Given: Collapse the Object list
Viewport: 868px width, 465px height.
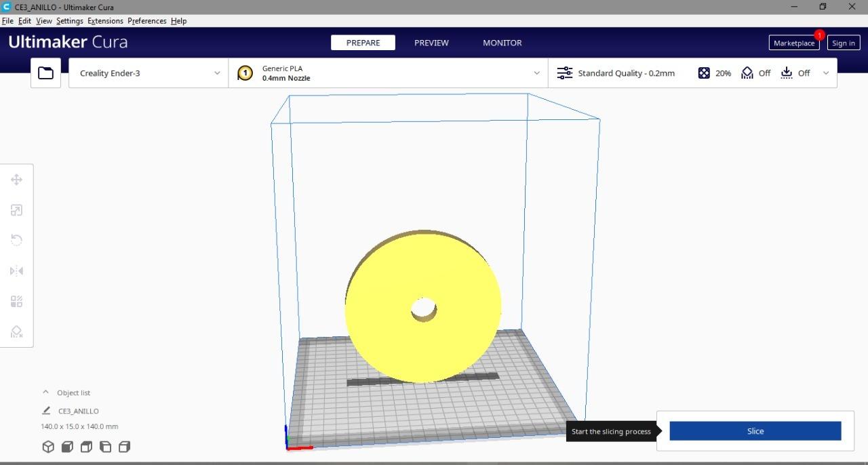Looking at the screenshot, I should click(45, 392).
